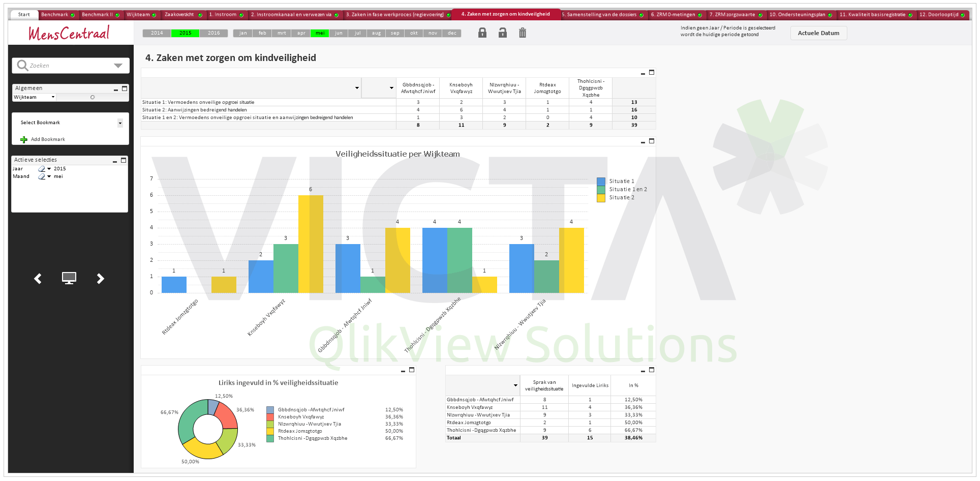The width and height of the screenshot is (980, 481).
Task: Minimize the Ingevulde Liriks table
Action: (x=643, y=371)
